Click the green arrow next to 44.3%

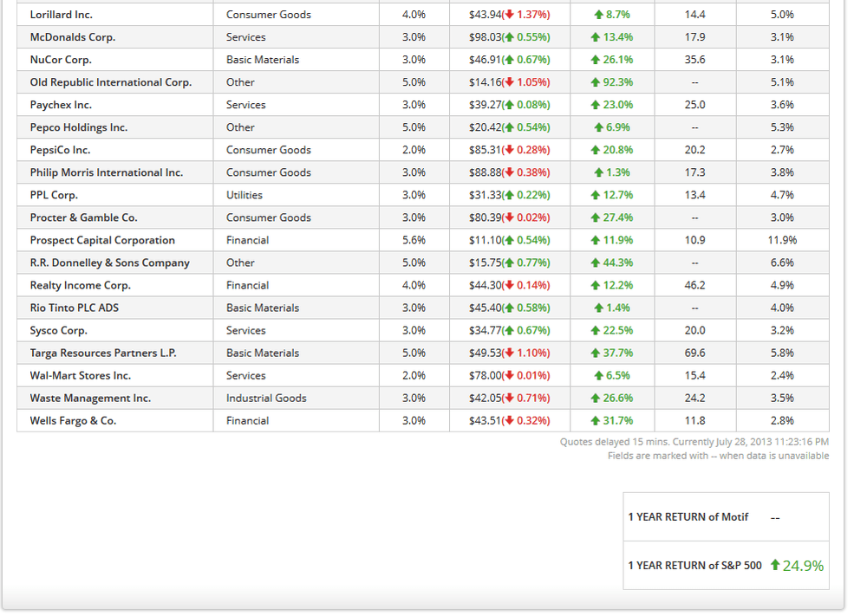click(596, 263)
